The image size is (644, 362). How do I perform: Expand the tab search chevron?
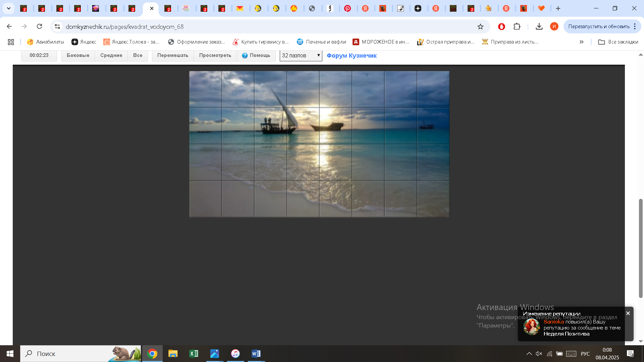[x=9, y=8]
